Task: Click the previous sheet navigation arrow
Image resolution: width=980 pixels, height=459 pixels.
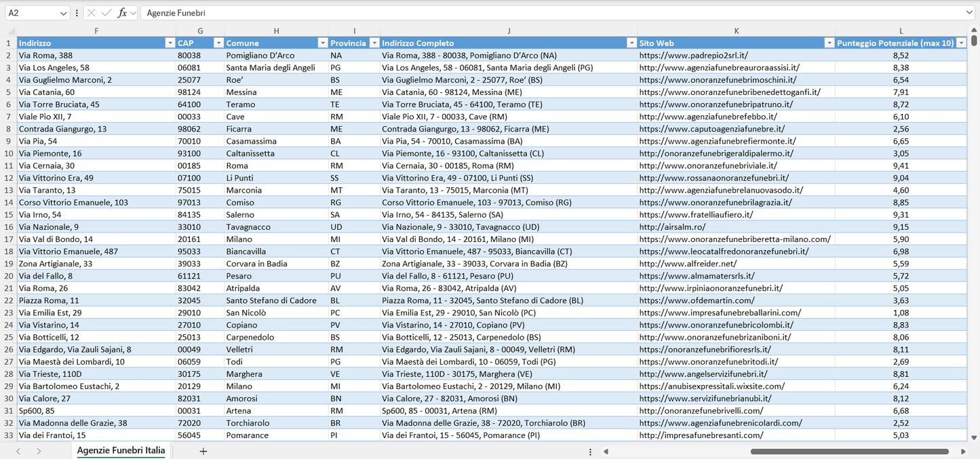Action: tap(18, 451)
